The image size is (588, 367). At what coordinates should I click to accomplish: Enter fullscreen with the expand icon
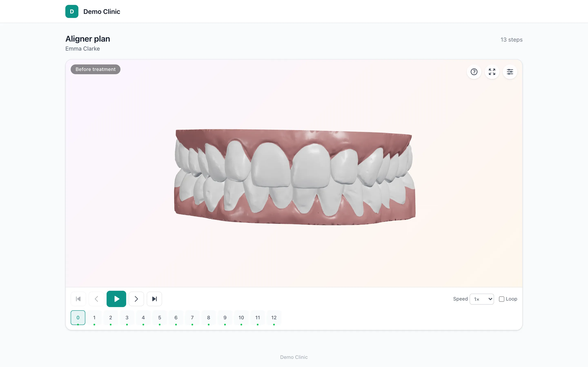[492, 72]
